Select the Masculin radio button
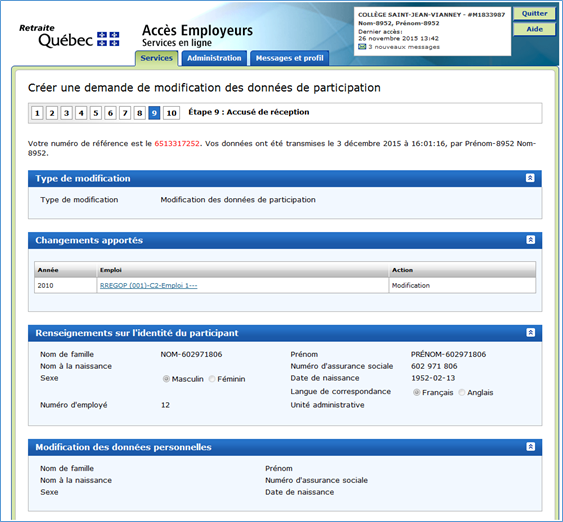 [x=166, y=379]
